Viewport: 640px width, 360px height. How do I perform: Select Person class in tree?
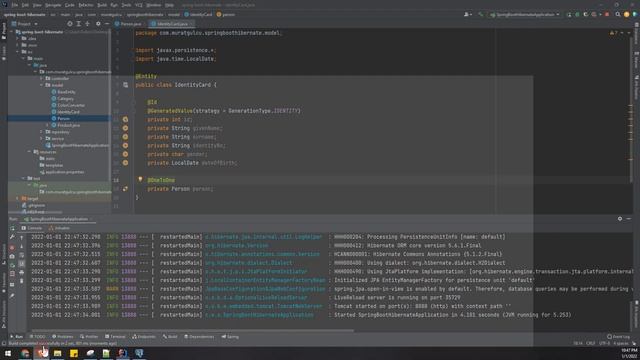(x=61, y=118)
